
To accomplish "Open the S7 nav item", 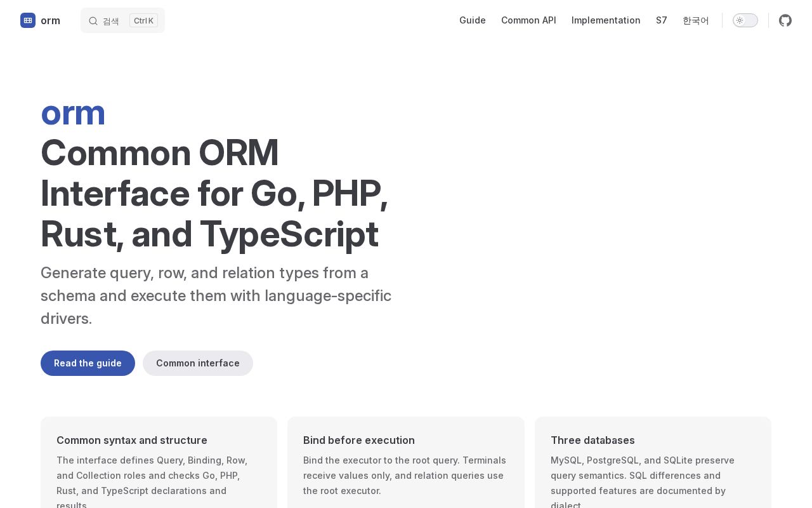I will point(662,20).
